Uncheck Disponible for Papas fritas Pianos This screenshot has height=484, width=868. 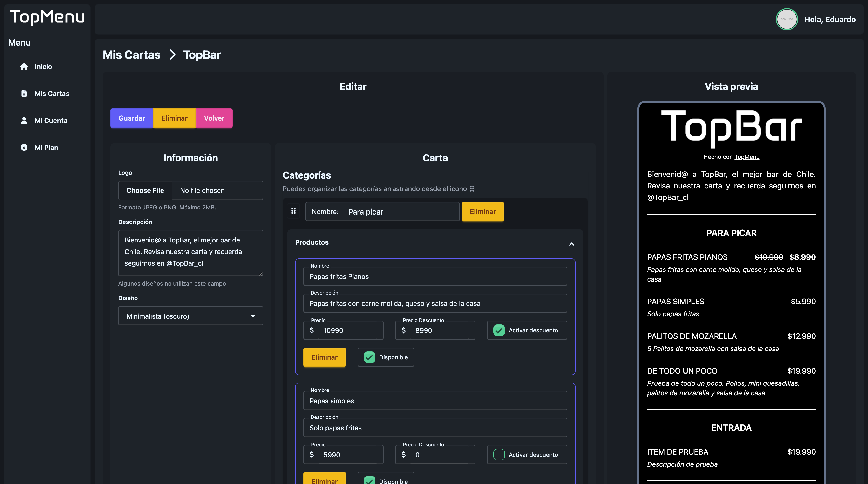pyautogui.click(x=369, y=357)
